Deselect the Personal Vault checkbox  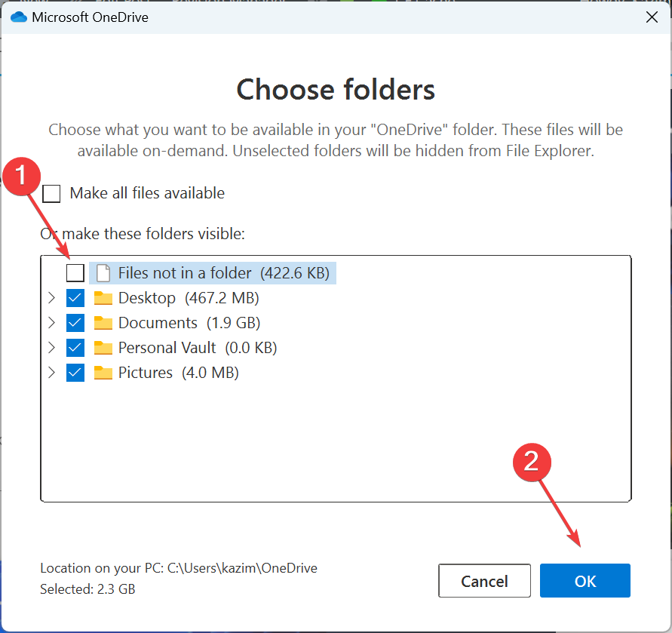75,348
